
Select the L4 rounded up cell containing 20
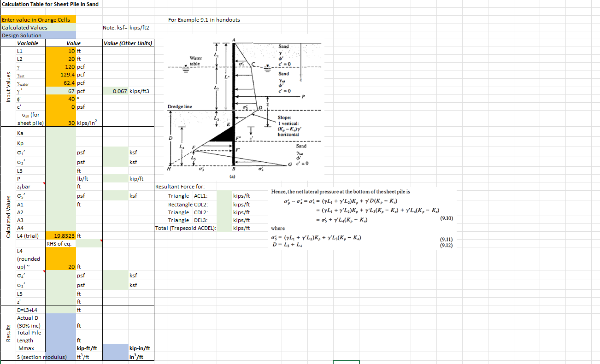61,259
